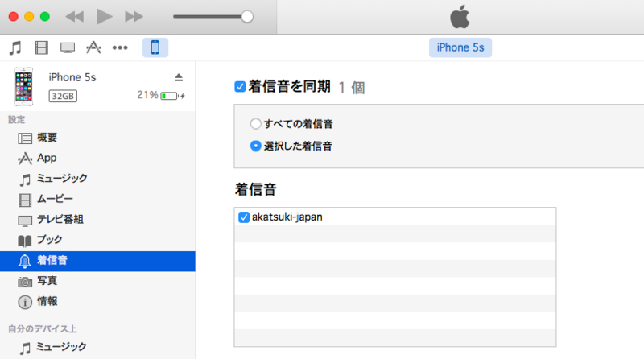Click the fast-forward playback button
Image resolution: width=644 pixels, height=359 pixels.
click(134, 17)
